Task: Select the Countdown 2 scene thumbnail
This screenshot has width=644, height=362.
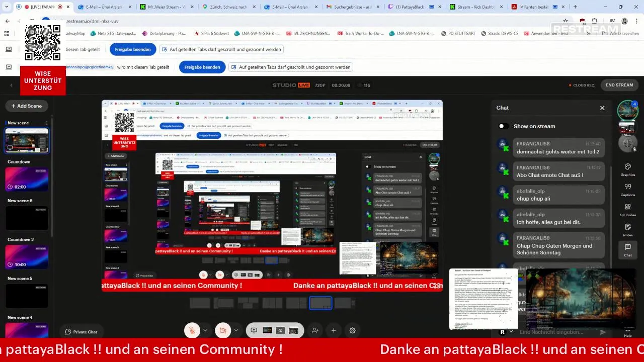Action: [27, 257]
